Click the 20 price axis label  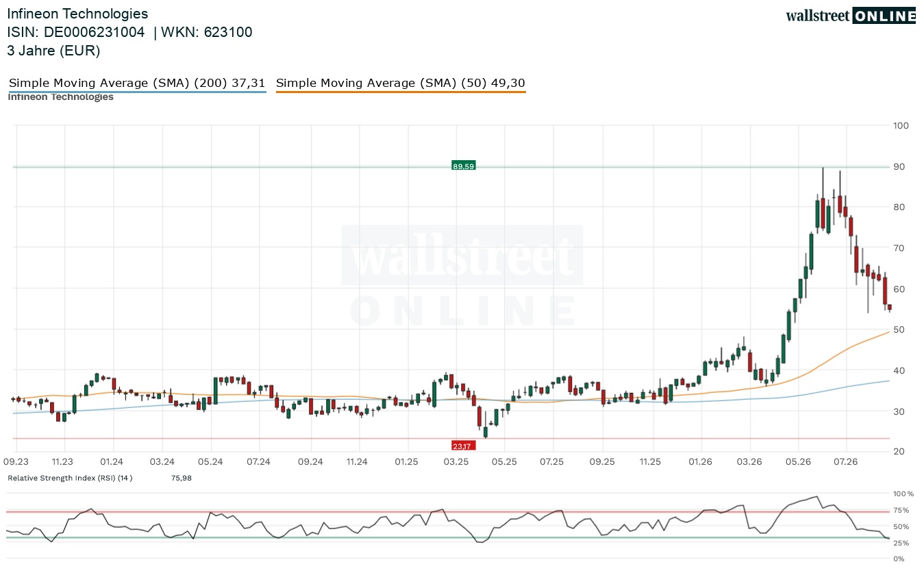coord(899,452)
